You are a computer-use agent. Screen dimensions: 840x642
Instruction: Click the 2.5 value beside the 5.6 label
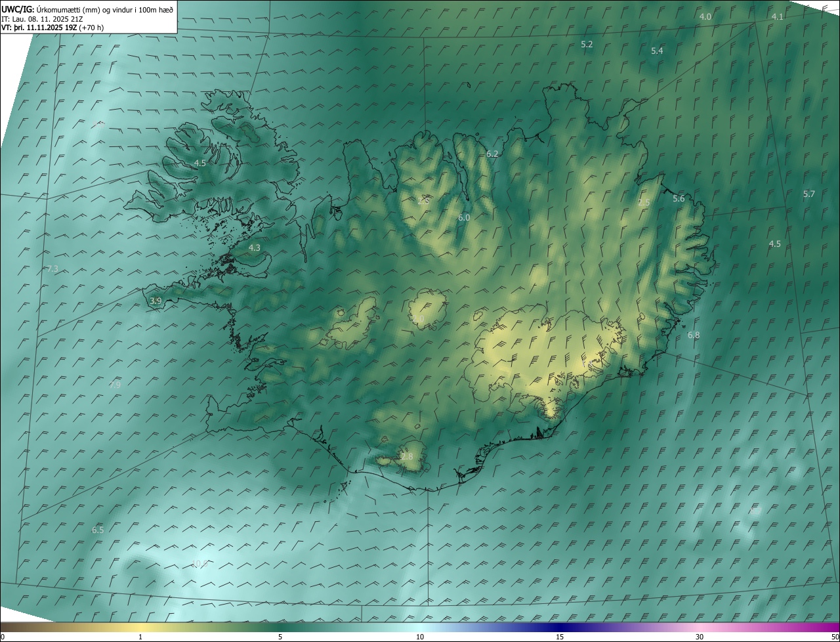pyautogui.click(x=644, y=203)
